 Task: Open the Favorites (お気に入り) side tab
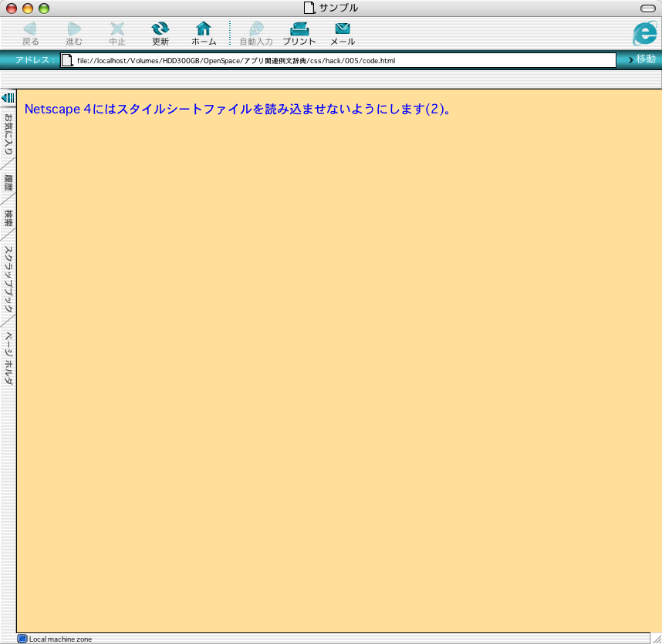(8, 134)
